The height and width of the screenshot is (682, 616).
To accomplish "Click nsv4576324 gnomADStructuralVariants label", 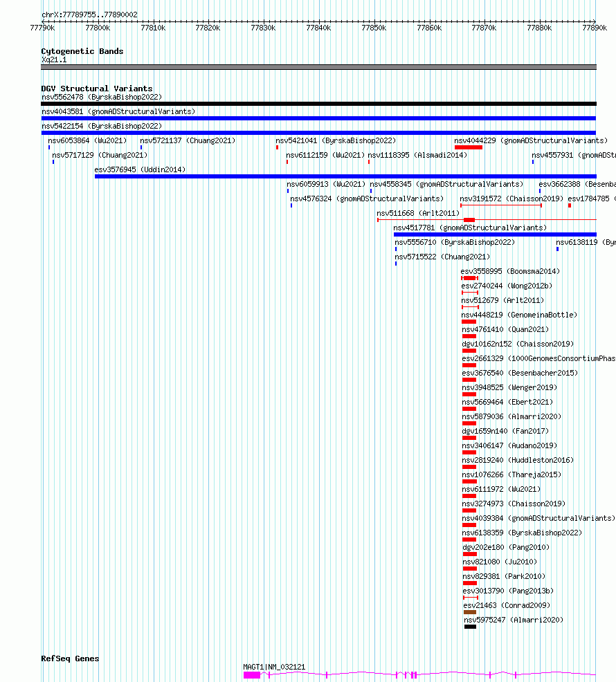I will (367, 199).
